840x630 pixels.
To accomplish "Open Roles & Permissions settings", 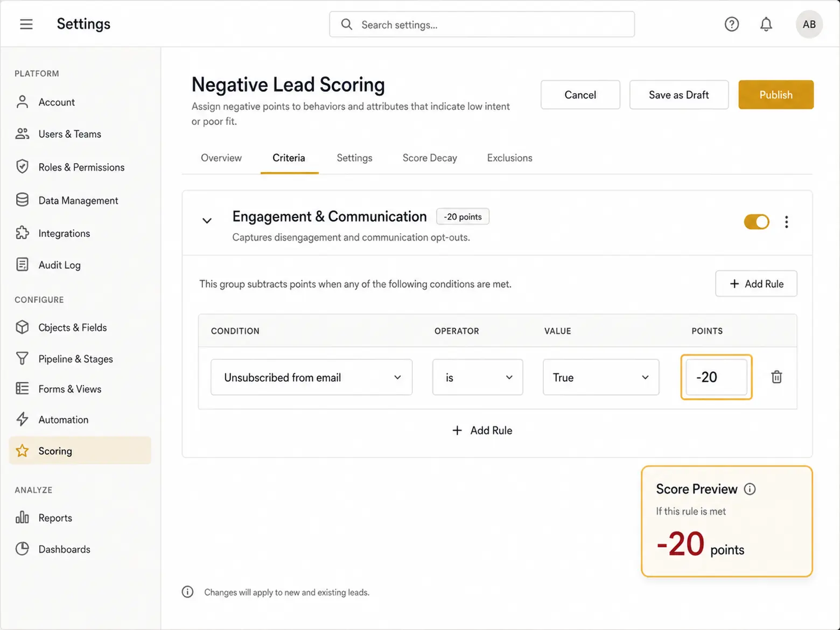I will (x=80, y=167).
